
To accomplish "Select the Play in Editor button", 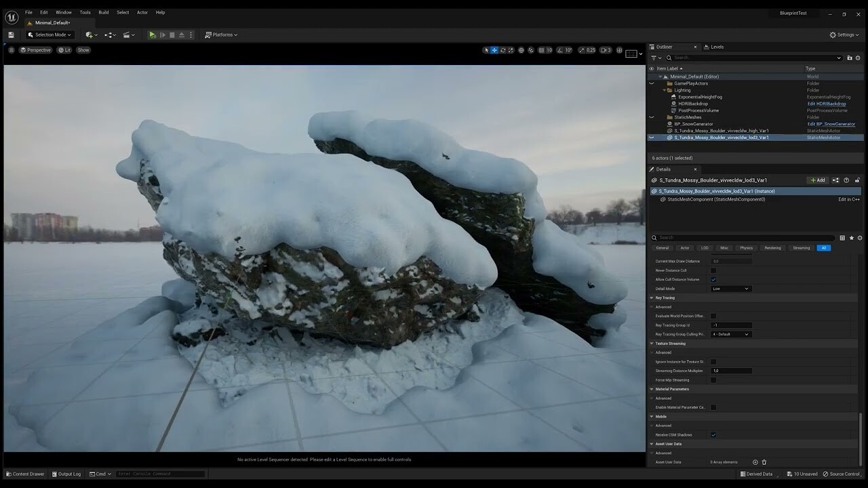I will 152,35.
